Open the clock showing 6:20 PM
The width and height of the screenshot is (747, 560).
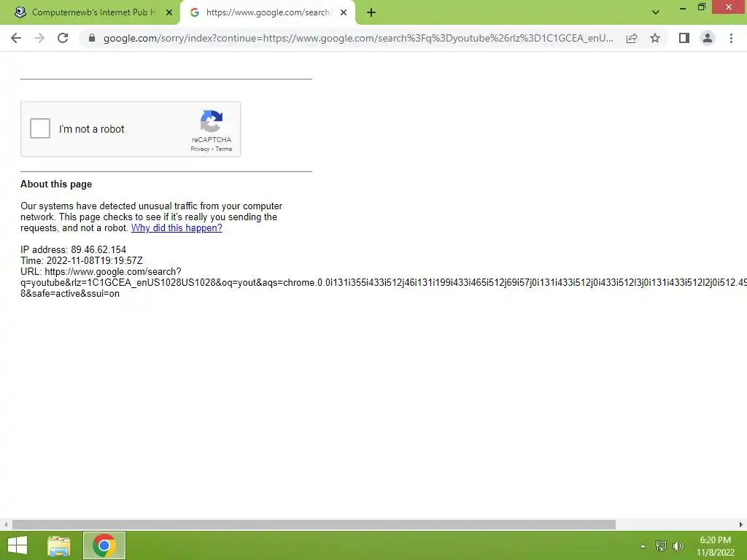click(715, 546)
